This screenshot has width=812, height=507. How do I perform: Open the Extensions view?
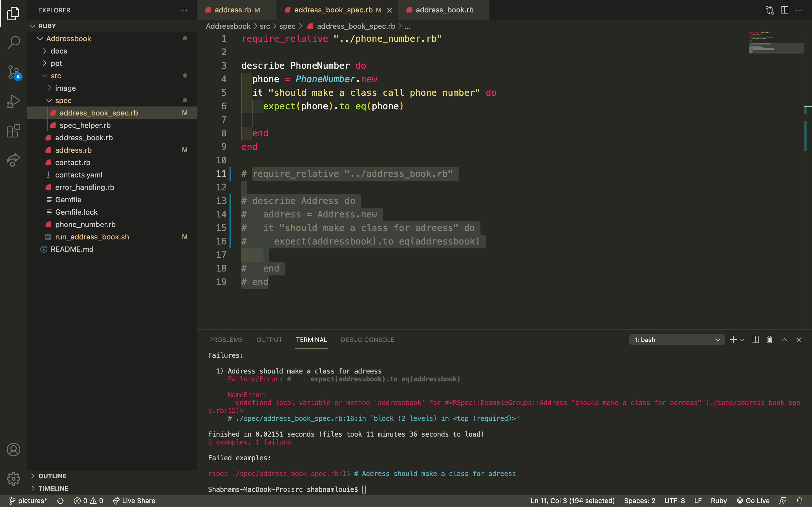pyautogui.click(x=14, y=130)
